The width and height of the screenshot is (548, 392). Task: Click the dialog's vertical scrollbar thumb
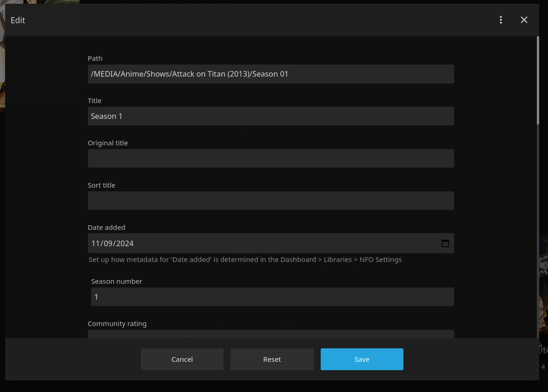coord(538,79)
